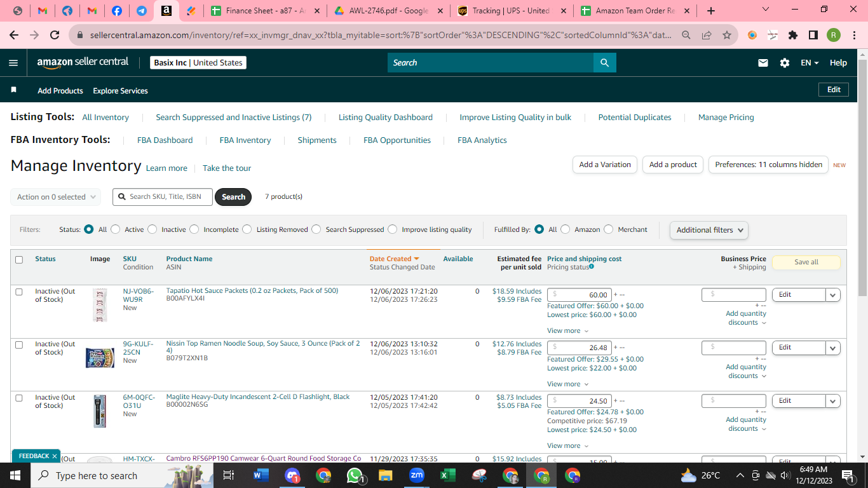Toggle the browser side panel icon
The image size is (868, 488).
(x=813, y=35)
